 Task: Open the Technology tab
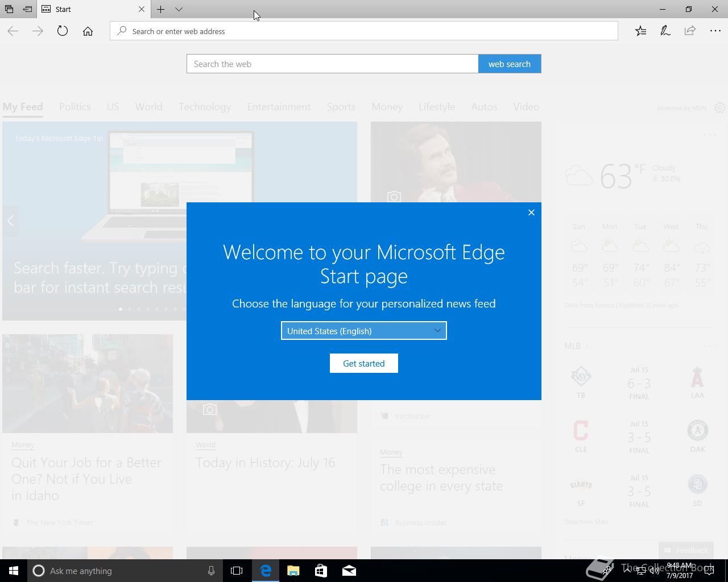click(x=205, y=107)
